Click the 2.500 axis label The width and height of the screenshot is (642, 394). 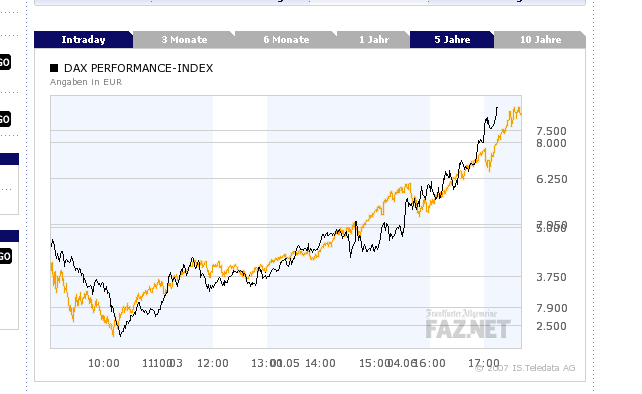(x=552, y=326)
